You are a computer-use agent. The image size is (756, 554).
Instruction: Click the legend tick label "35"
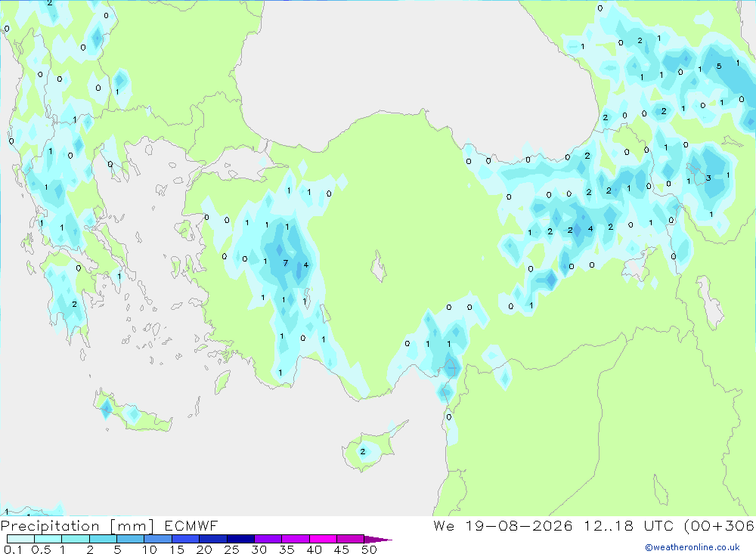tap(287, 549)
